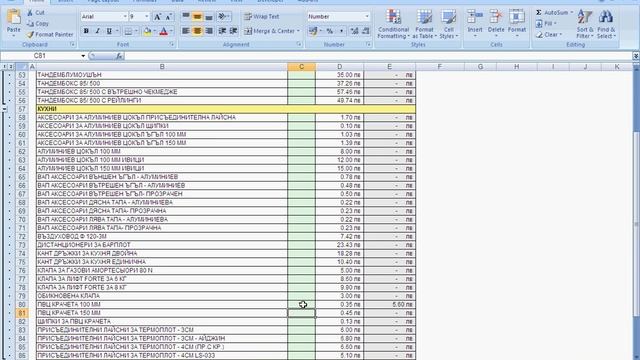Viewport: 640px width, 360px height.
Task: Set bottom vertical alignment
Action: 209,17
